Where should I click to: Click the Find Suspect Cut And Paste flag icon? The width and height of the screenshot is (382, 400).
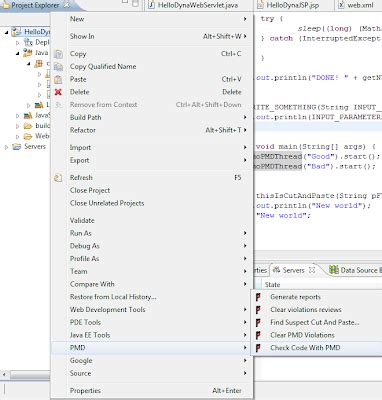tap(258, 322)
